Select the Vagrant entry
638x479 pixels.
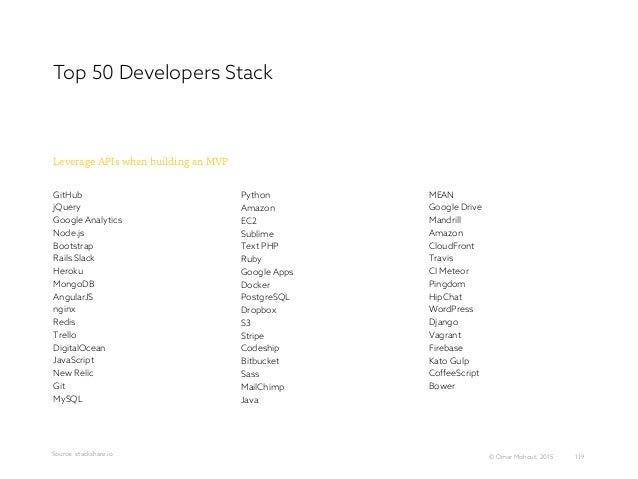click(445, 335)
